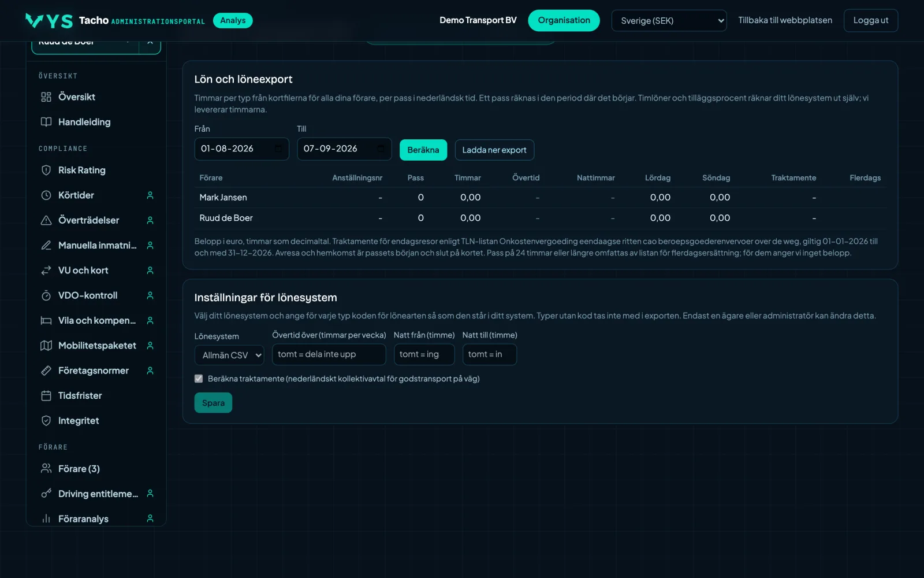Open the Föraranalys bar chart icon
Image resolution: width=924 pixels, height=578 pixels.
pos(46,519)
